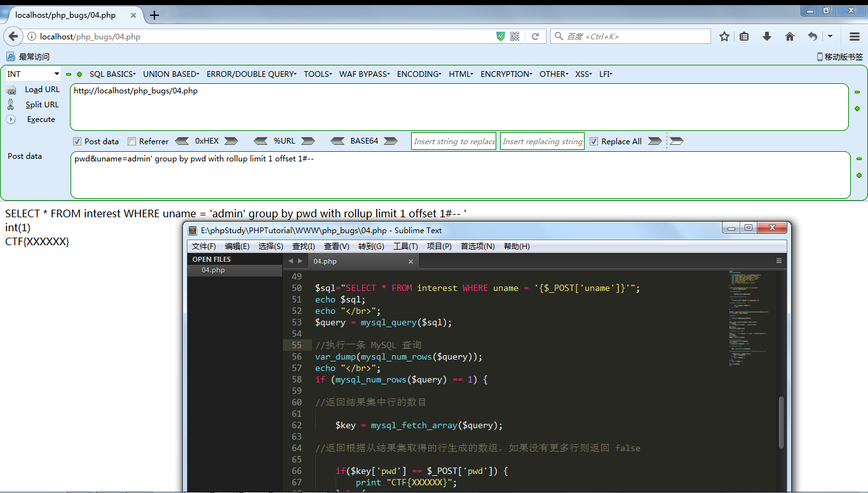Click the green shield icon in address bar
This screenshot has height=493, width=868.
pos(501,37)
